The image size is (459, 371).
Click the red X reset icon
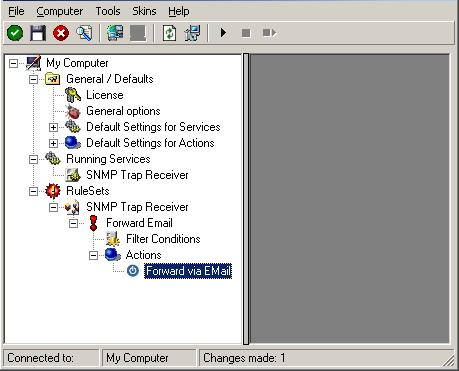point(61,33)
